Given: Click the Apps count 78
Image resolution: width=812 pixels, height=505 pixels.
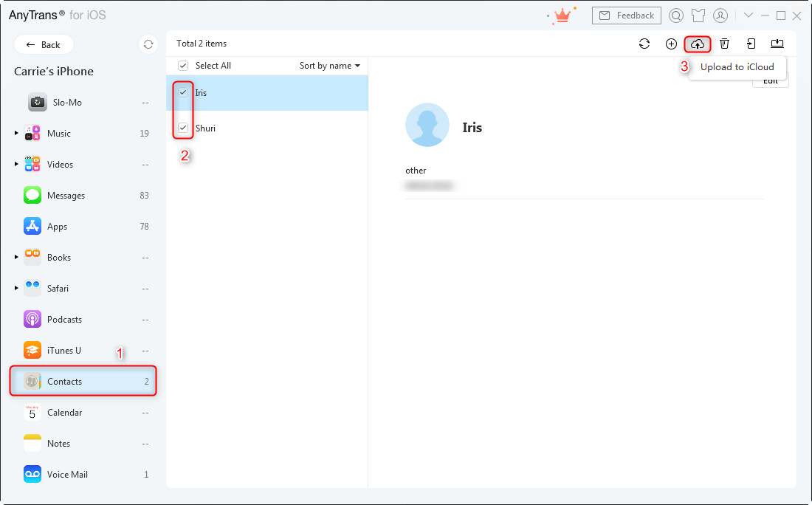Looking at the screenshot, I should coord(144,227).
